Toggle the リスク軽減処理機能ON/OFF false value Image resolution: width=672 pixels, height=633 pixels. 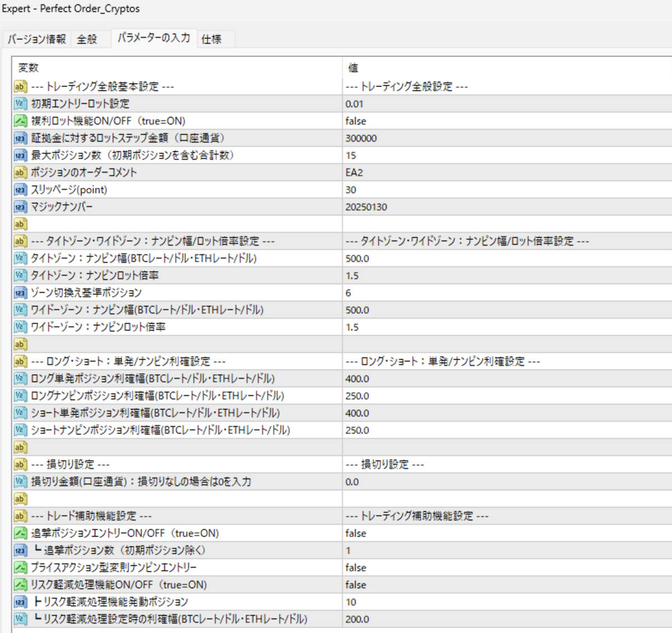pos(356,585)
